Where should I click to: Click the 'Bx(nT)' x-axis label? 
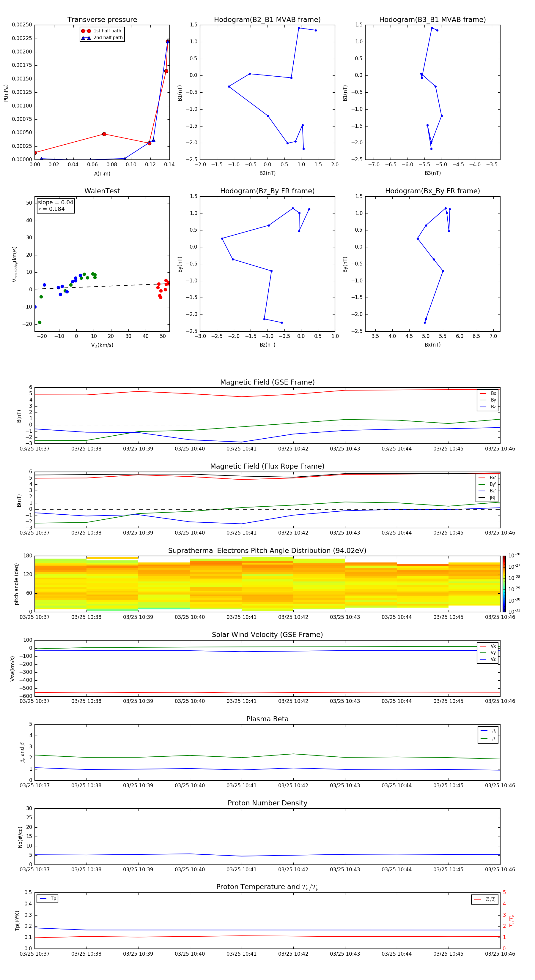point(432,345)
